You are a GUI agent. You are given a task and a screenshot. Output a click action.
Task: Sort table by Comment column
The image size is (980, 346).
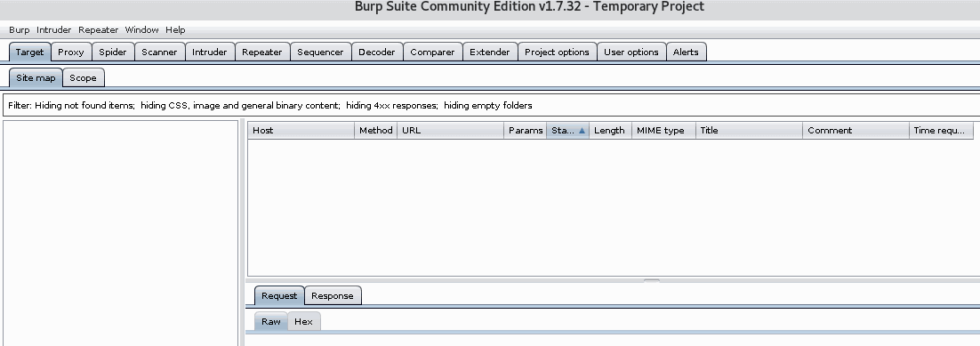coord(856,130)
